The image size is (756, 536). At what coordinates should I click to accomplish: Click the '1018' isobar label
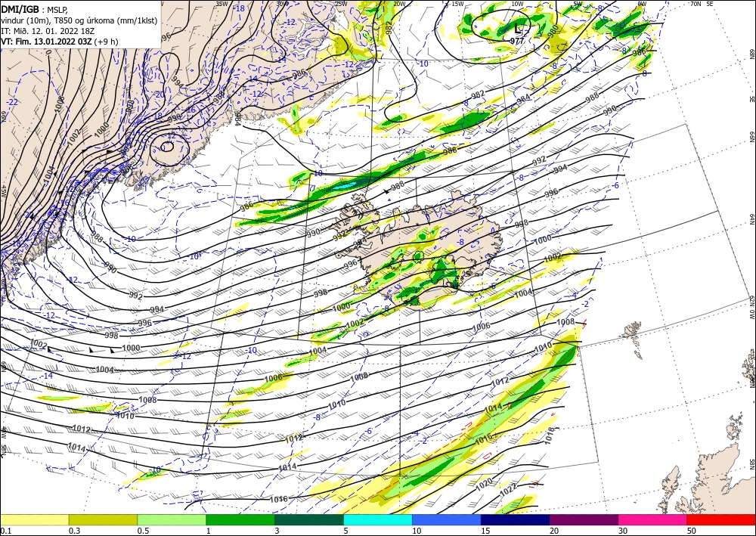pyautogui.click(x=550, y=435)
